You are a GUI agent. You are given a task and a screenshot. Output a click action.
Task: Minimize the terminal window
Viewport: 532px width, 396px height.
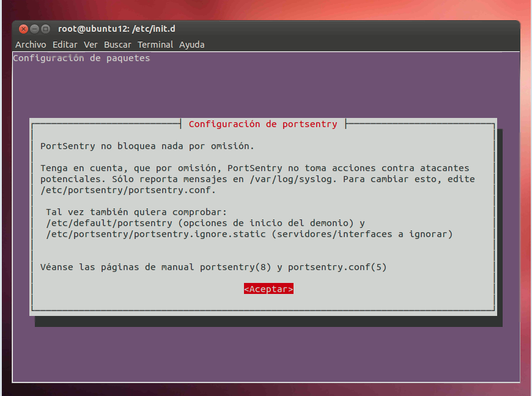coord(34,29)
